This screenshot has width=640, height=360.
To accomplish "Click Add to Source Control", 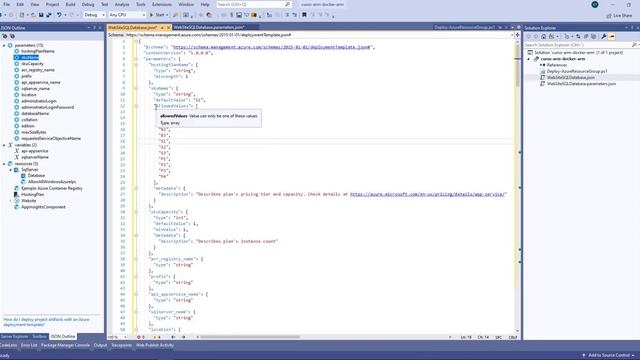I will [x=608, y=355].
